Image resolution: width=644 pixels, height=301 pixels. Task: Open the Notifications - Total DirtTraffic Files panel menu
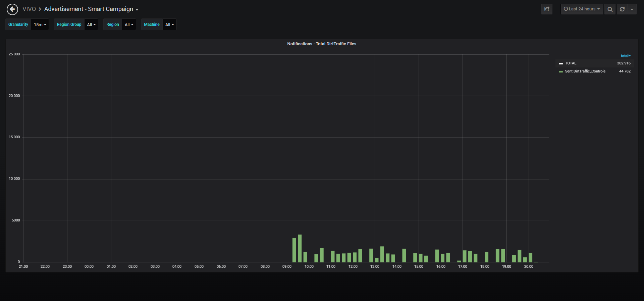pos(322,44)
